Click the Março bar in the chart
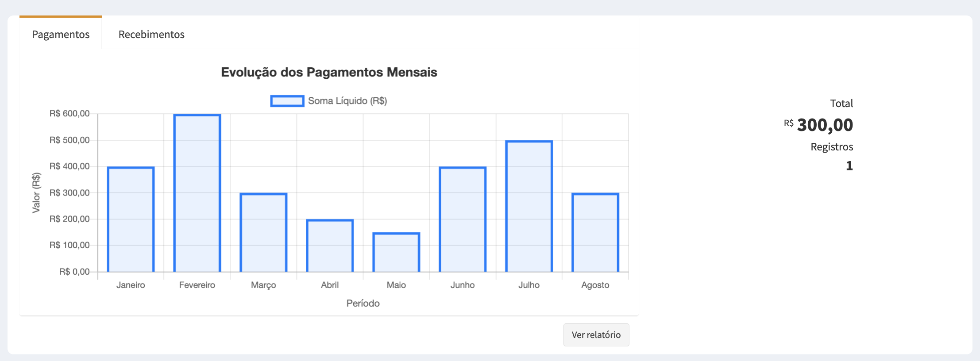The image size is (980, 361). click(x=263, y=232)
